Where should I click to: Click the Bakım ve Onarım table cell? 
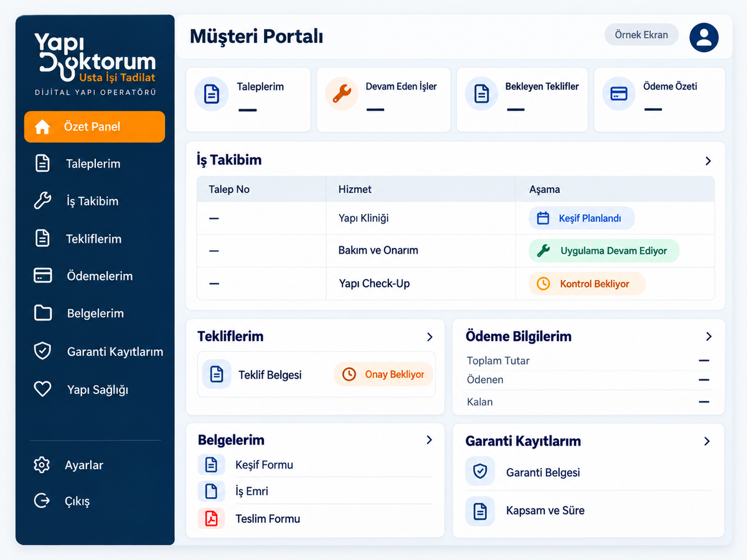421,251
